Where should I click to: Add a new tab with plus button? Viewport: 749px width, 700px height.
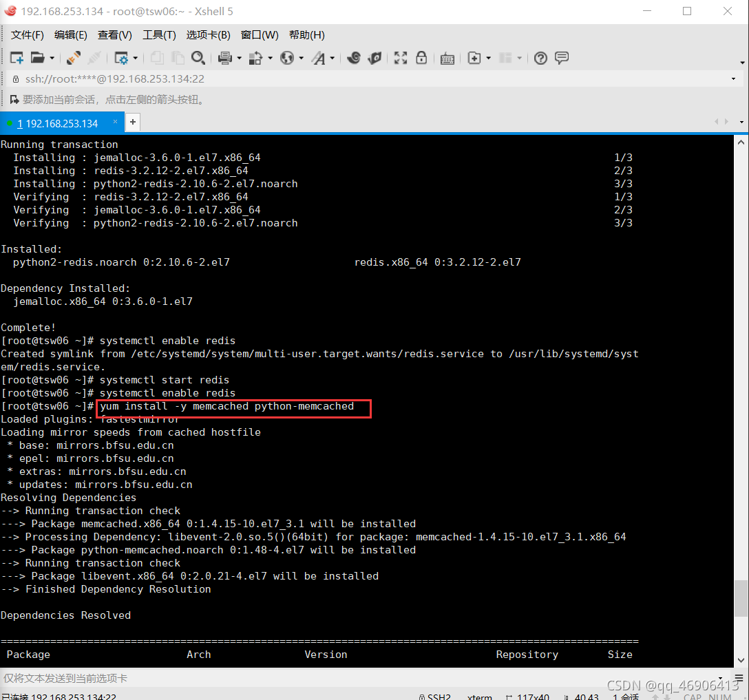(133, 123)
